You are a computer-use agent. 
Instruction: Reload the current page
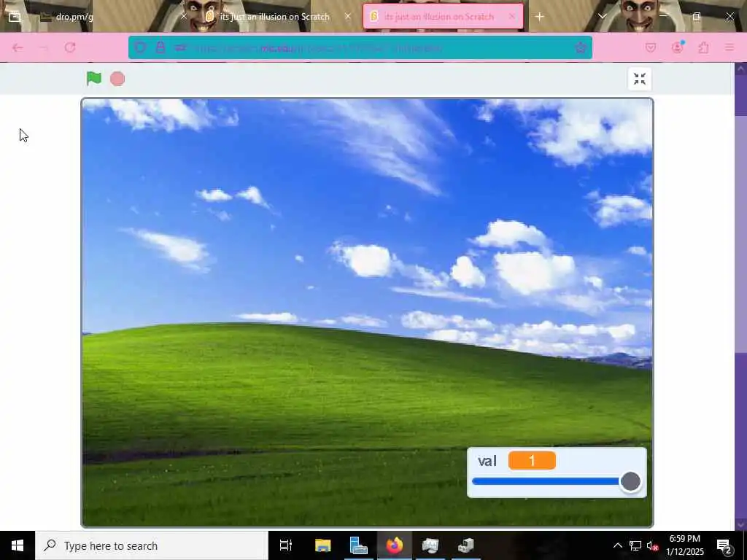[x=70, y=47]
